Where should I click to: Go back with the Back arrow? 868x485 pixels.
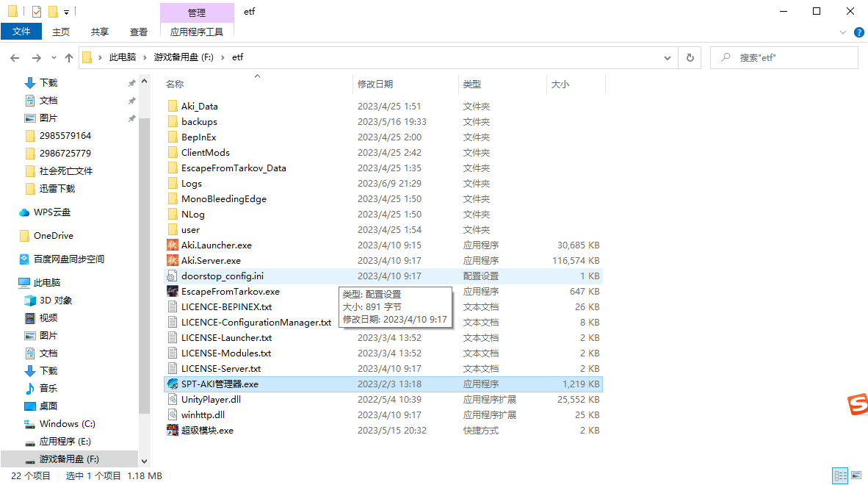[x=15, y=57]
